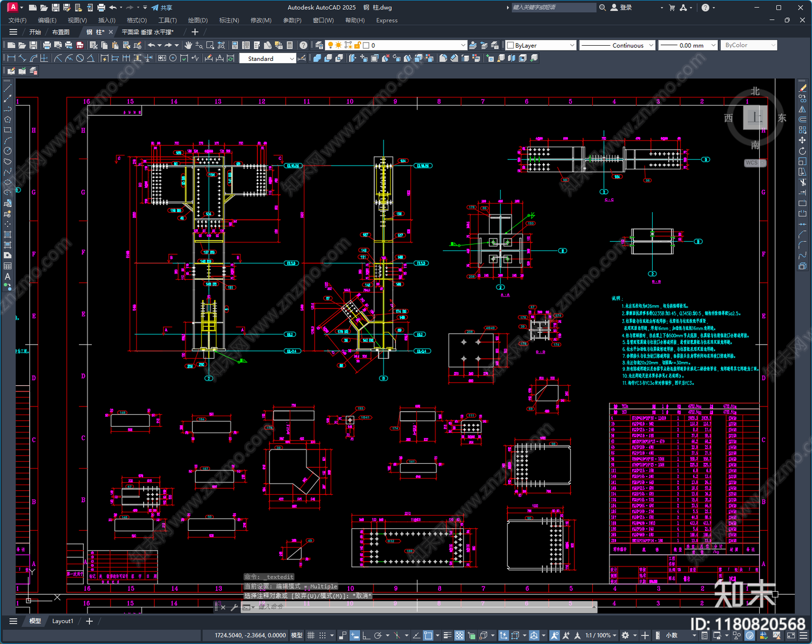The image size is (812, 644).
Task: Open the QuickCalc calculator icon
Action: pos(290,45)
